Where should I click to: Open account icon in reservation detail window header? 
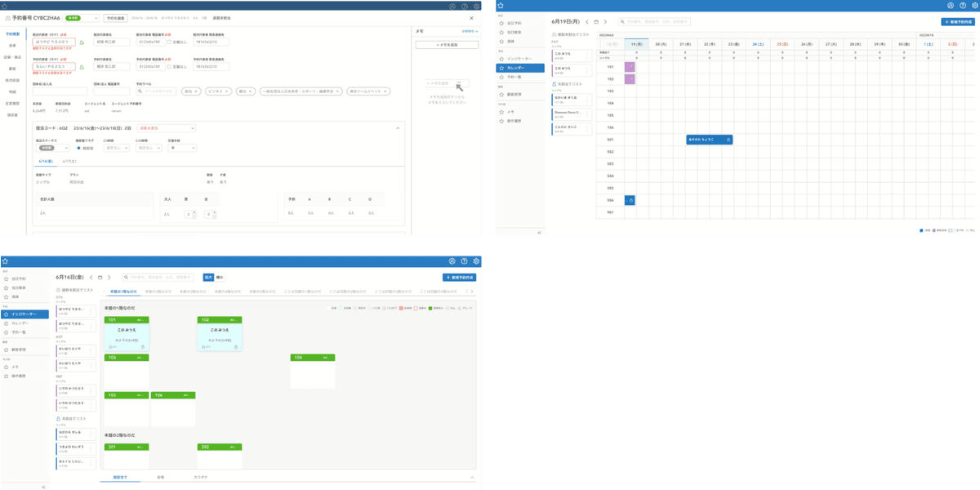point(452,7)
